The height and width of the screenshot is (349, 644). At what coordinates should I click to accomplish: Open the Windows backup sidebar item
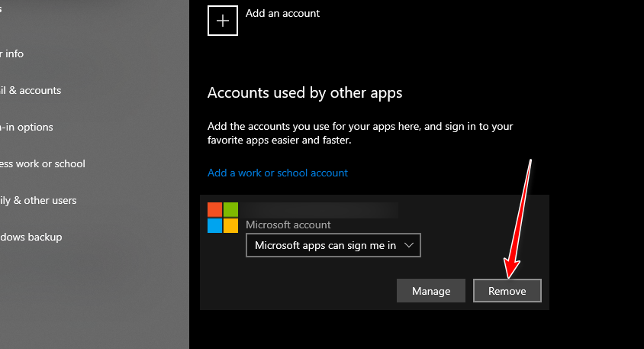click(x=32, y=237)
